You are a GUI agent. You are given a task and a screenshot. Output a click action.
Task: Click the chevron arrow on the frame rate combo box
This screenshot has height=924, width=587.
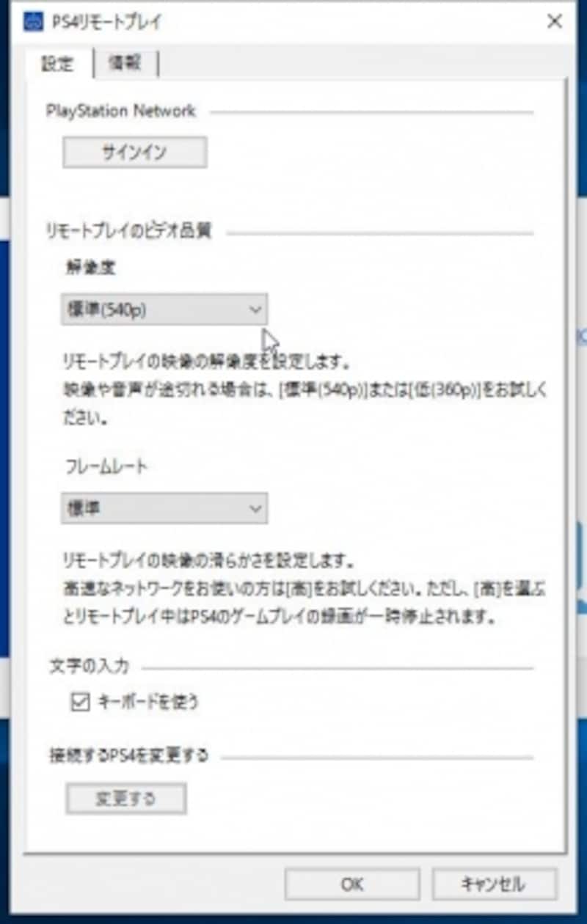(x=255, y=508)
